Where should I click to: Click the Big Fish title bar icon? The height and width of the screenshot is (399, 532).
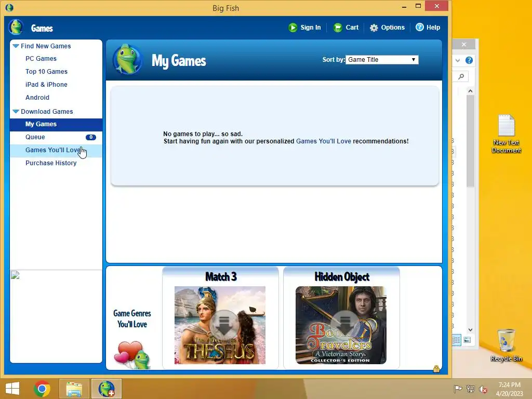pos(9,7)
